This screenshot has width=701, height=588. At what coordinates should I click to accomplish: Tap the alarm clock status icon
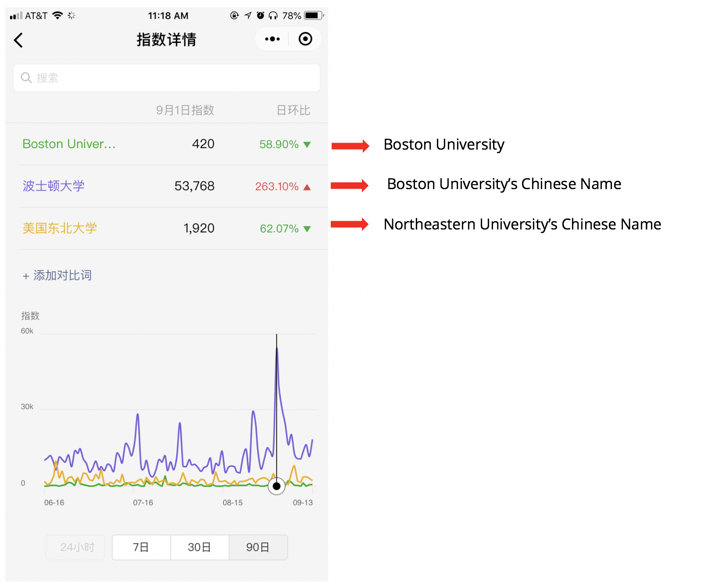(261, 15)
